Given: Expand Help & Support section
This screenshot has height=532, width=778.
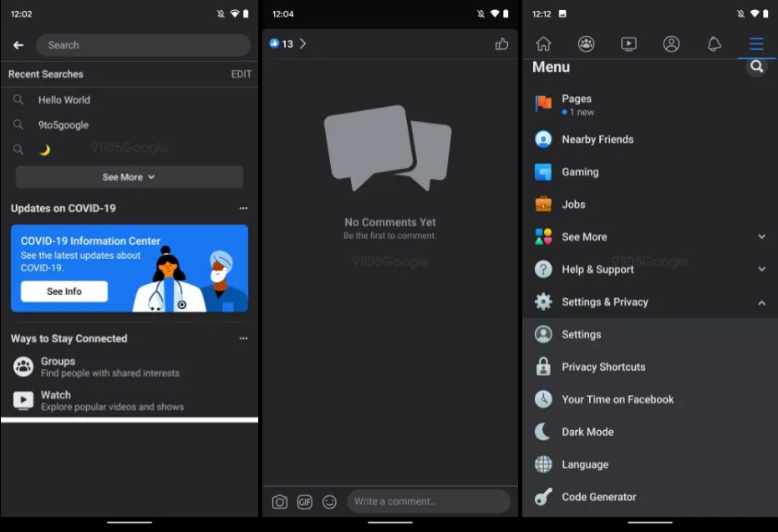Looking at the screenshot, I should (650, 269).
